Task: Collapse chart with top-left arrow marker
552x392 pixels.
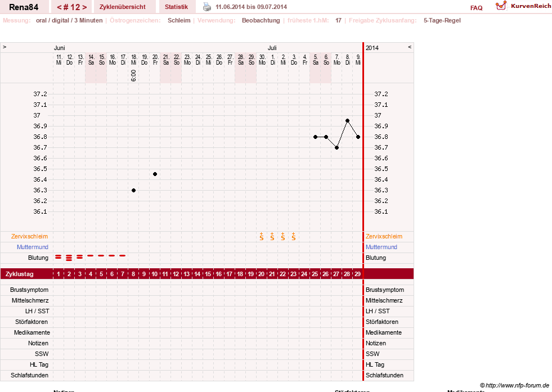Action: click(5, 47)
